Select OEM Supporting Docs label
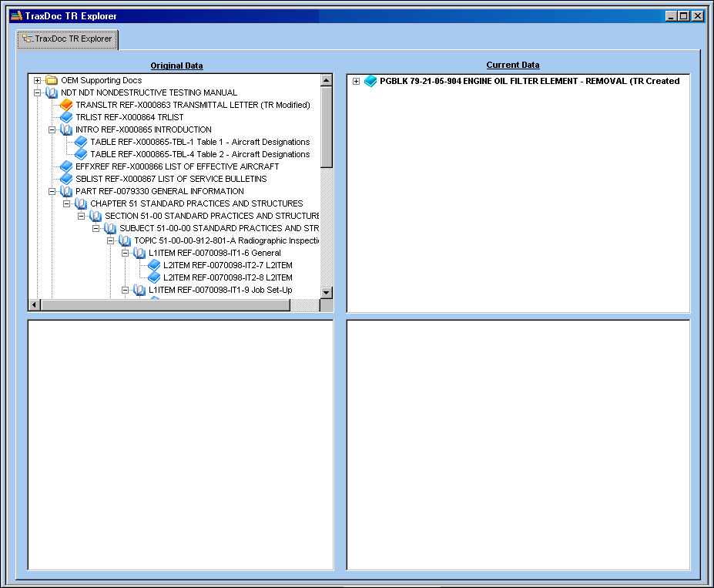Viewport: 714px width, 588px height. click(x=102, y=80)
